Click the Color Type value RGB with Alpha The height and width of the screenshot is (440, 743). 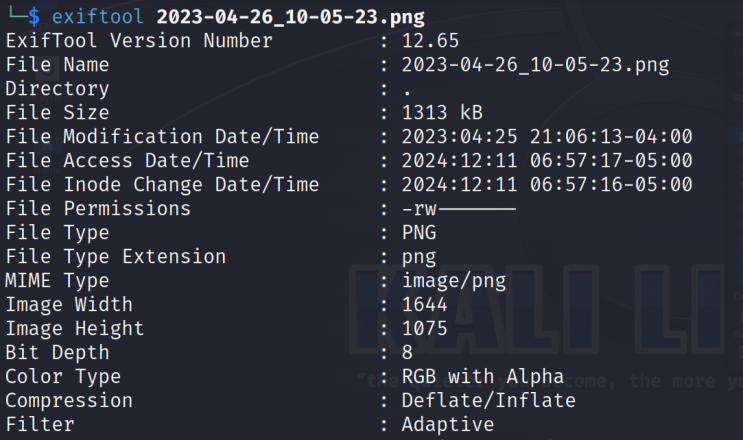coord(483,377)
